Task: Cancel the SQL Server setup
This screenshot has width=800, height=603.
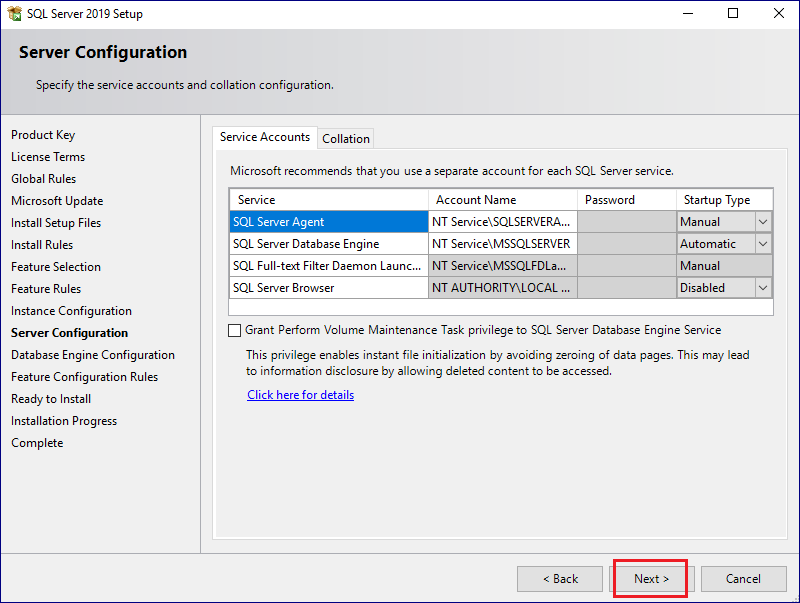Action: (743, 579)
